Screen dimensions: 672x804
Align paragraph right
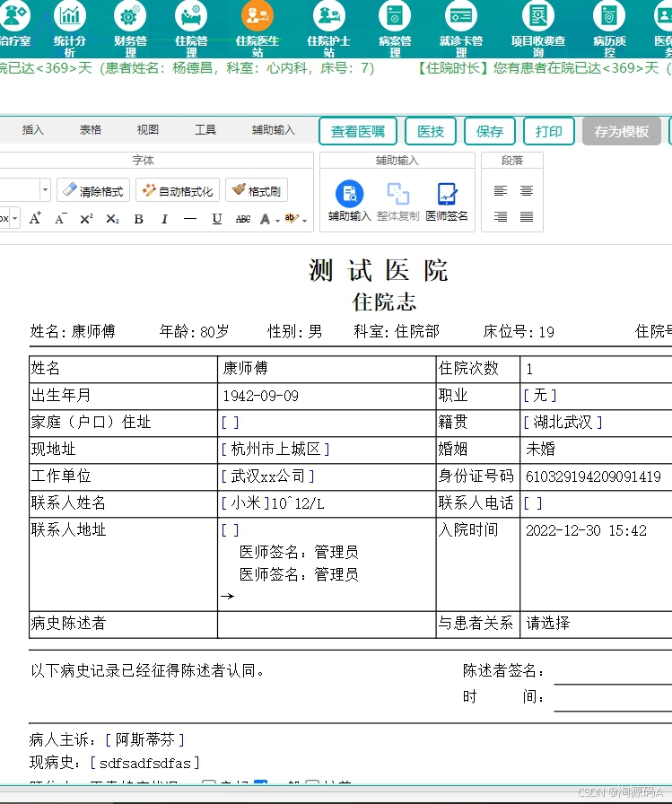[x=501, y=216]
